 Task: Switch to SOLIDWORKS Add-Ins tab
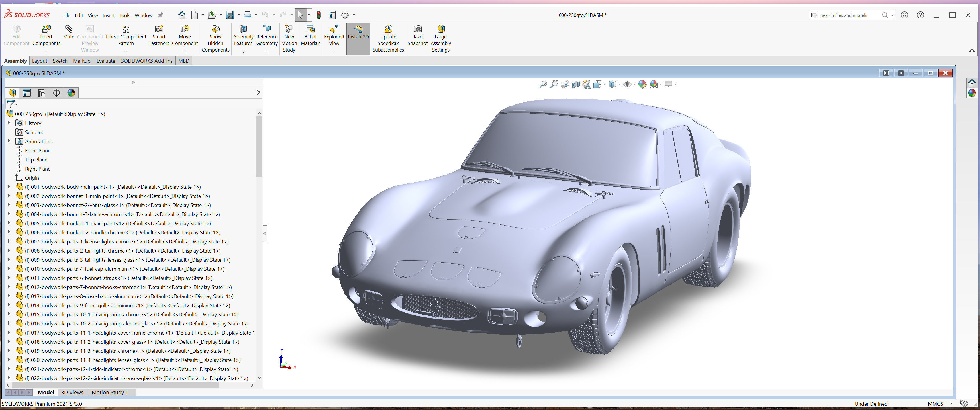point(146,61)
